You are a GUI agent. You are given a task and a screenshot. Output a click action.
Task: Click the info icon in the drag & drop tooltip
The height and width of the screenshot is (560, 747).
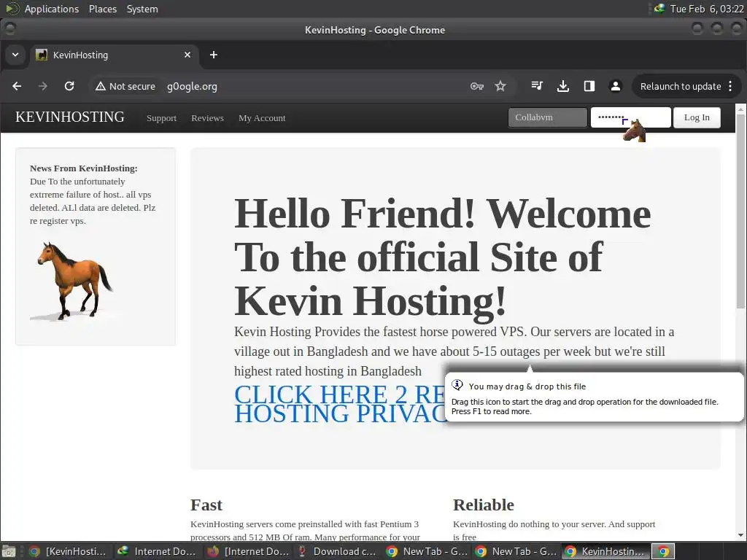457,385
